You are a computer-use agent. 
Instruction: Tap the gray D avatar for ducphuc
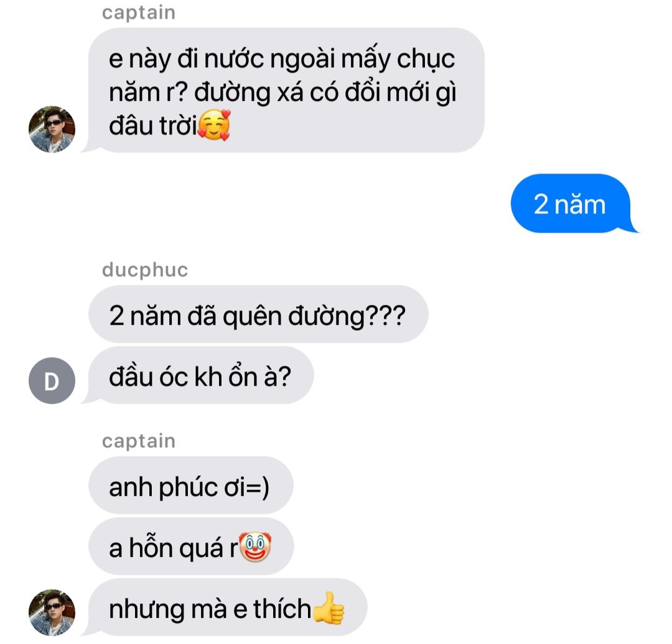52,380
